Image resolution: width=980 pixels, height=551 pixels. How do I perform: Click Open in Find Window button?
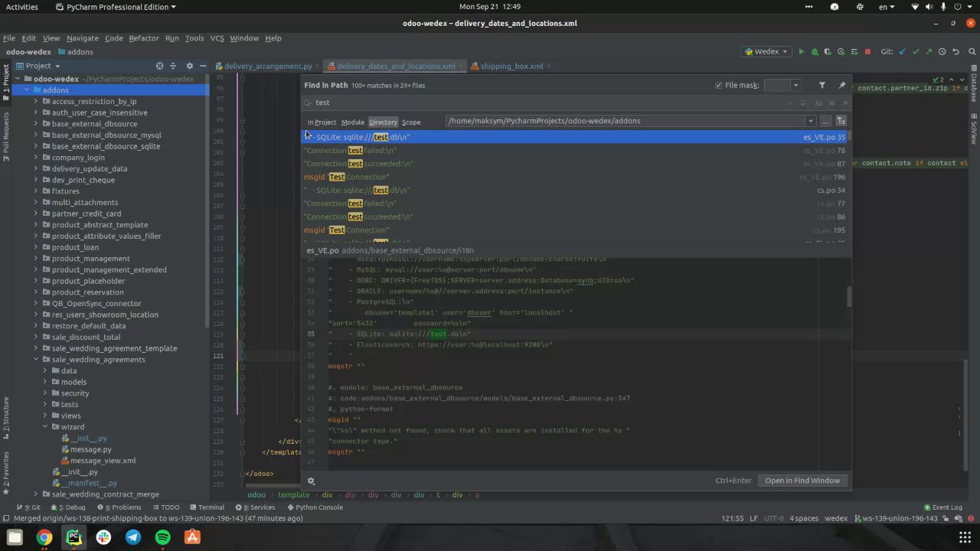(802, 481)
